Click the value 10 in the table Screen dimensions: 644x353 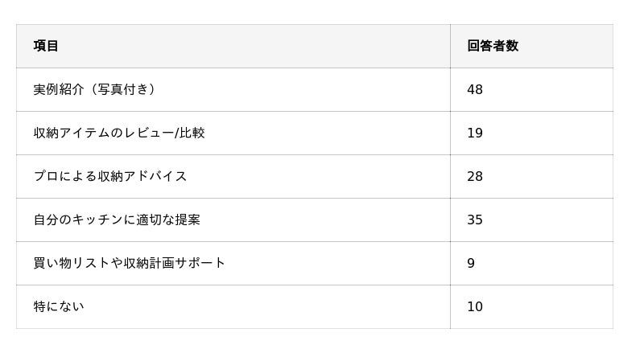tap(475, 306)
